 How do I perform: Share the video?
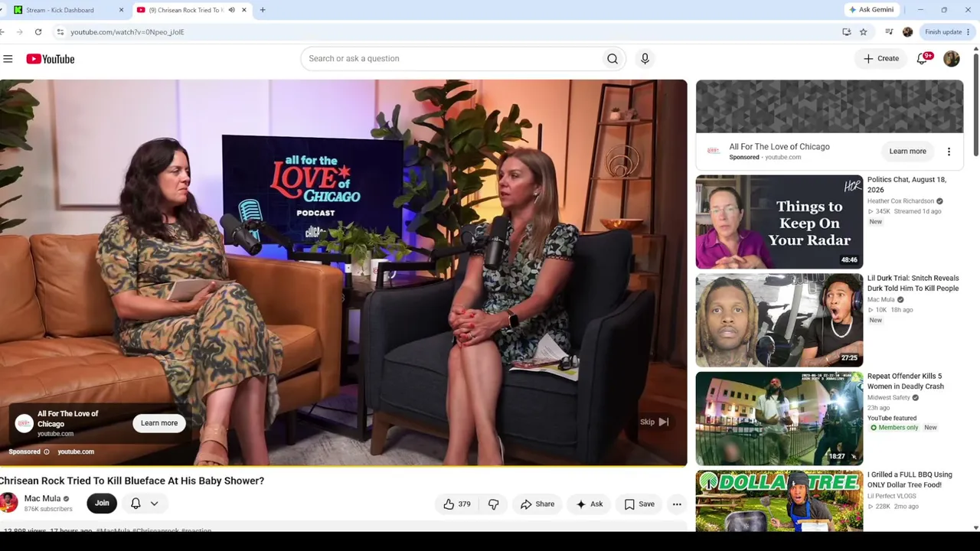click(537, 504)
